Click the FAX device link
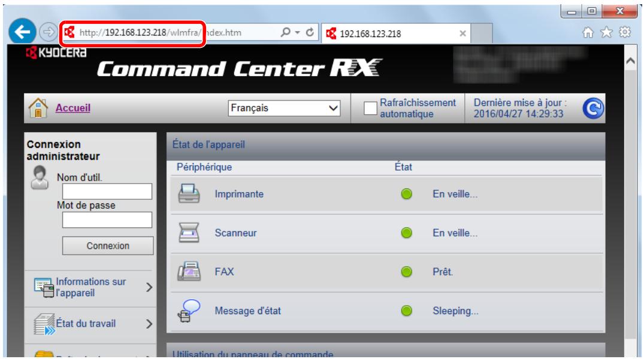Screen dimensions: 644x359 (224, 272)
